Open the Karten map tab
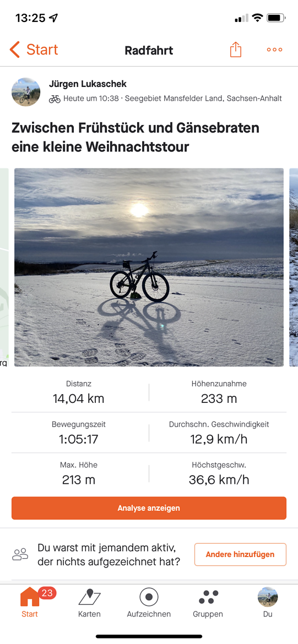Image resolution: width=298 pixels, height=644 pixels. coord(89,603)
